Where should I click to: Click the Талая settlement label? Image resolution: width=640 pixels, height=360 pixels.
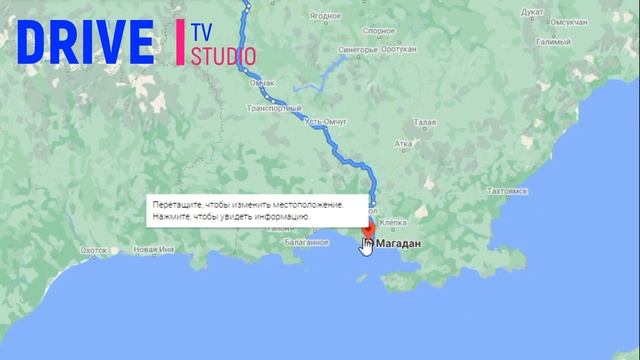(425, 122)
